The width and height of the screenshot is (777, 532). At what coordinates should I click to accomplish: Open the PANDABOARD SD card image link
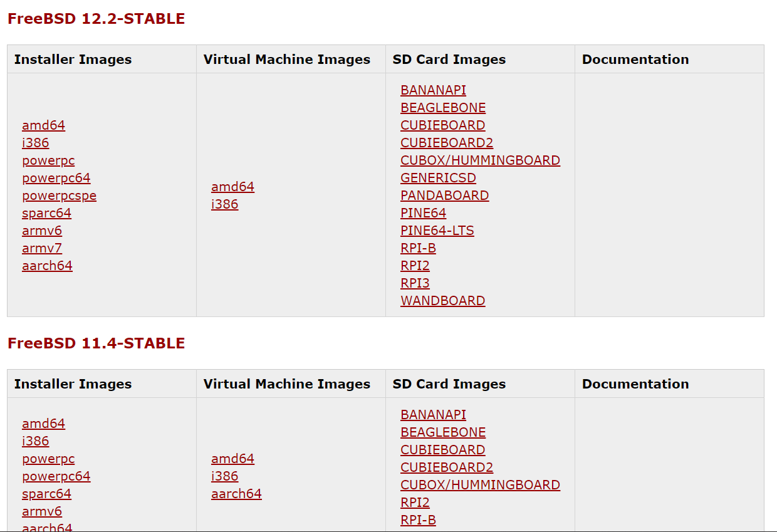pyautogui.click(x=444, y=196)
